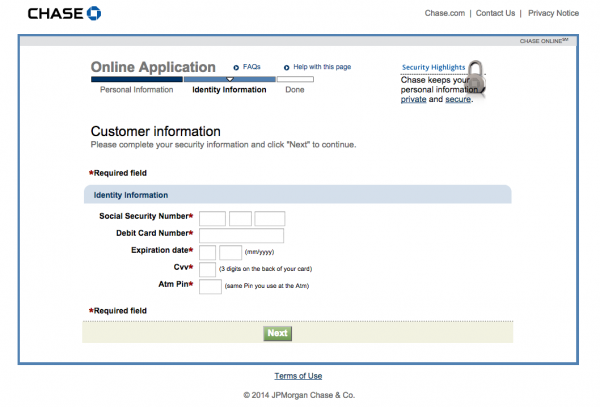
Task: Open Help with this page link
Action: 322,67
